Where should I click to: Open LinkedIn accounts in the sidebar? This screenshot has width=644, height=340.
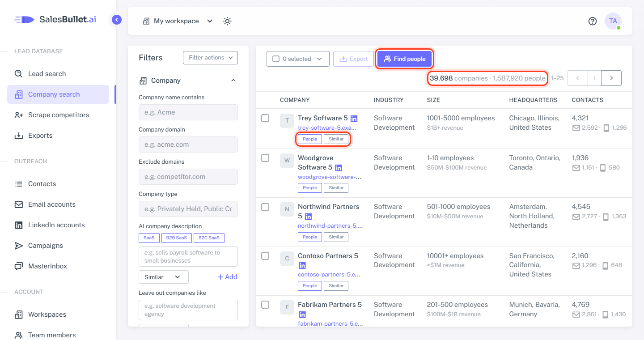point(58,225)
